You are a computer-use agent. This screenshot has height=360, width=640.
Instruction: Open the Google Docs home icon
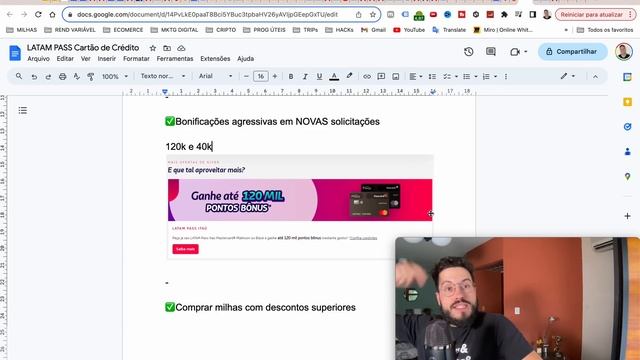coord(15,53)
